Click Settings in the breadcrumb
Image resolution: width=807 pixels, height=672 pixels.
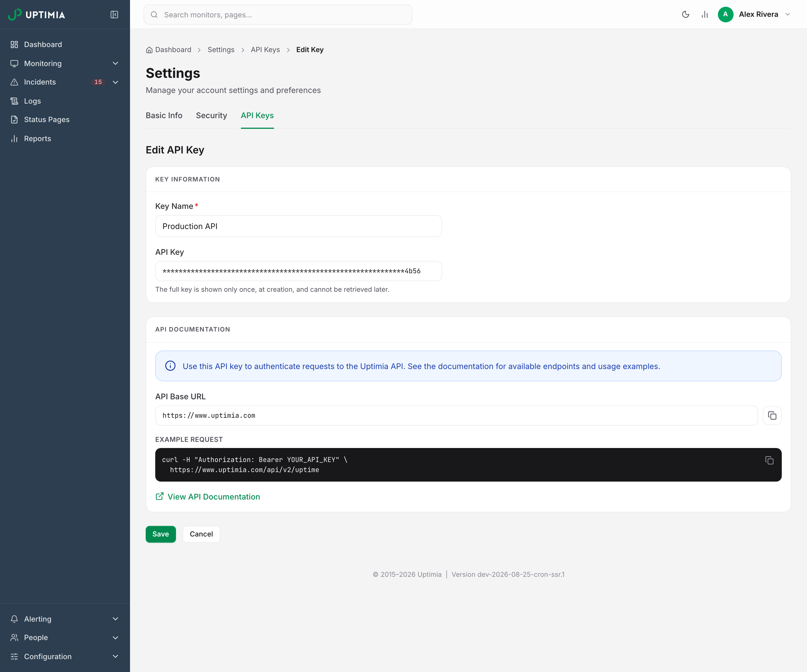[221, 50]
